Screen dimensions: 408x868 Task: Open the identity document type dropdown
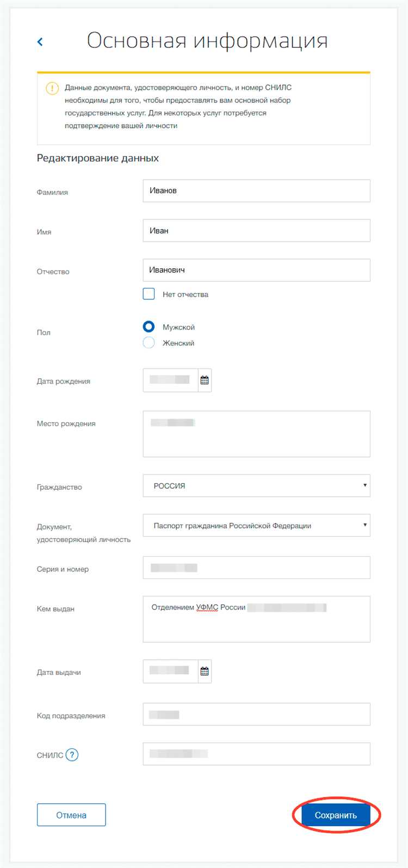(x=256, y=526)
